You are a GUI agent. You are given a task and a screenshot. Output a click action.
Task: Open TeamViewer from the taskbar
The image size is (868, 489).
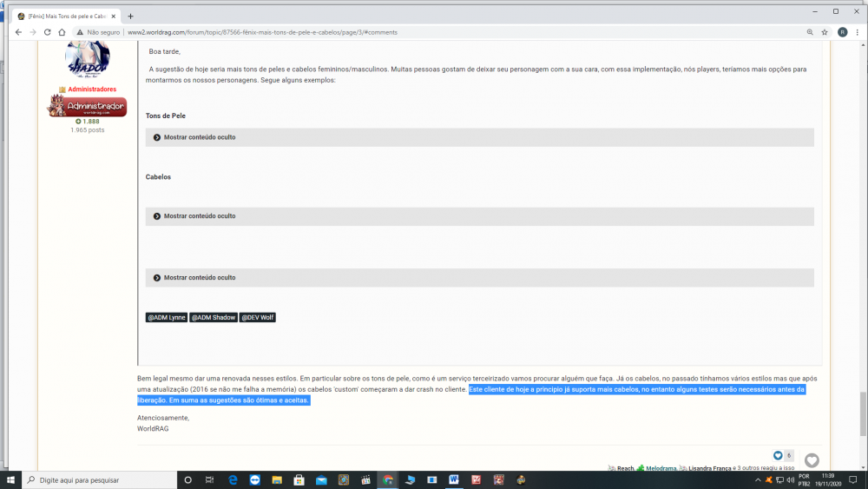(x=254, y=479)
